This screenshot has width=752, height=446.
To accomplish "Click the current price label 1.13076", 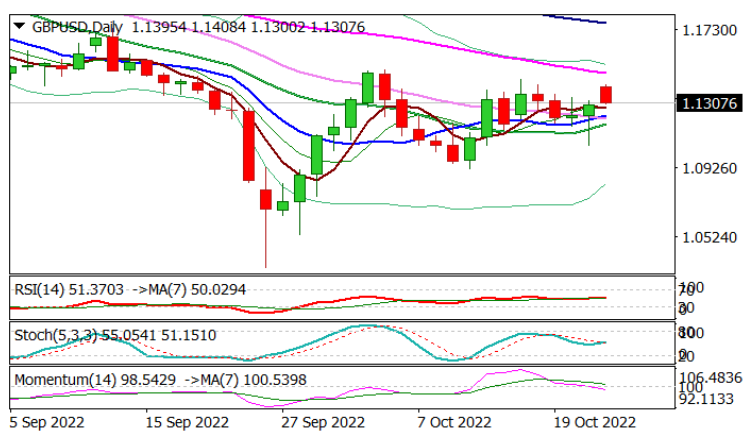I will point(709,103).
